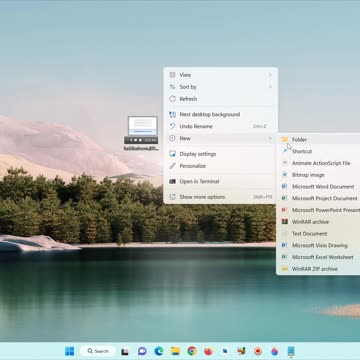Choose View in the context menu
This screenshot has height=360, width=360.
220,75
